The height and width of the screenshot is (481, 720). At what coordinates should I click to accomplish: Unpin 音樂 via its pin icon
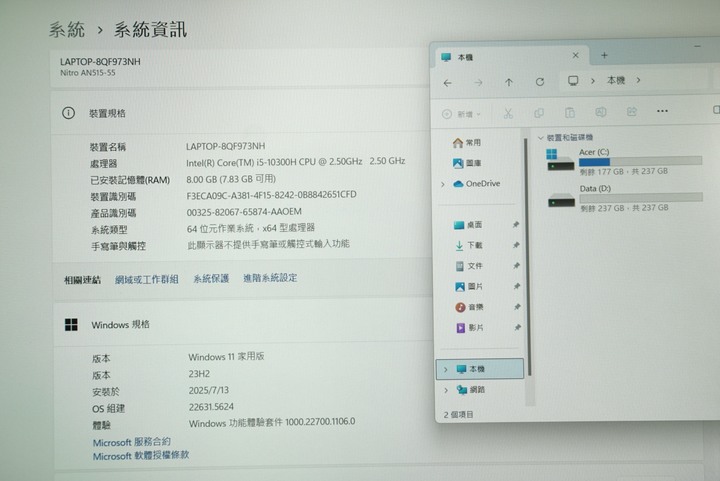tap(518, 307)
